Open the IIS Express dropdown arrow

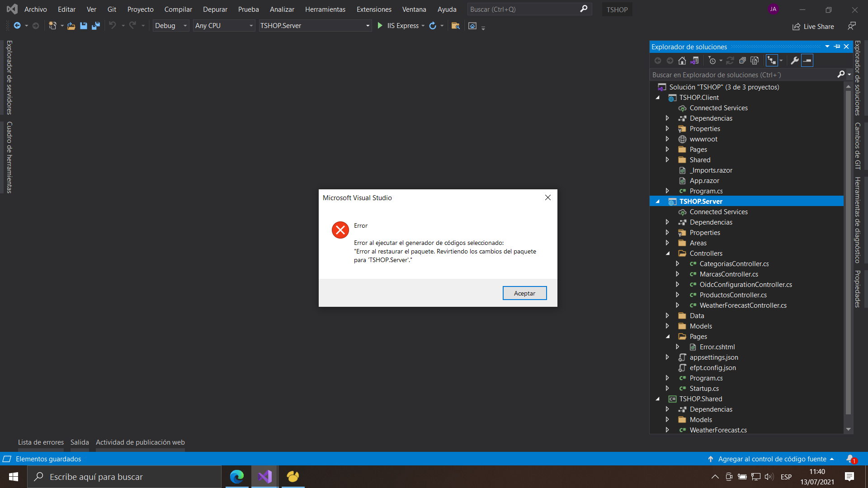tap(423, 26)
